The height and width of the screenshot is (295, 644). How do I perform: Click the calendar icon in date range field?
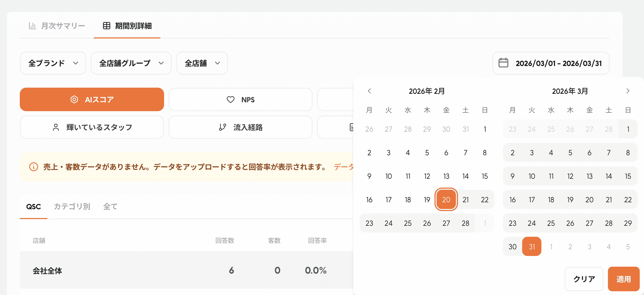(x=503, y=63)
